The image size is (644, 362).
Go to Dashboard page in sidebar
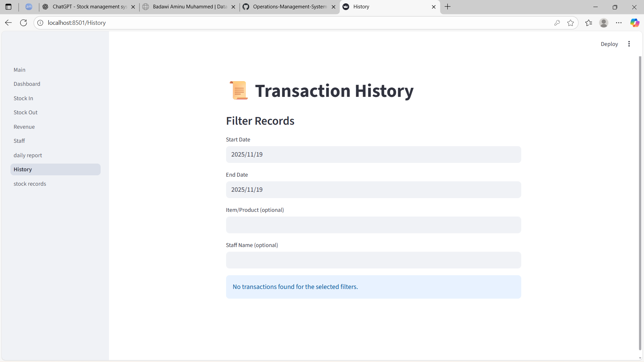click(27, 84)
